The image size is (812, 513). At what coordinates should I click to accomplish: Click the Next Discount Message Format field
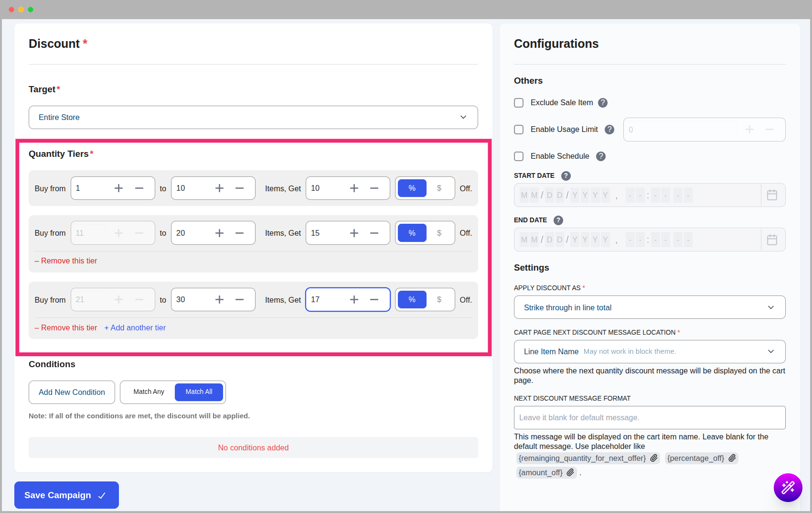[x=649, y=417]
